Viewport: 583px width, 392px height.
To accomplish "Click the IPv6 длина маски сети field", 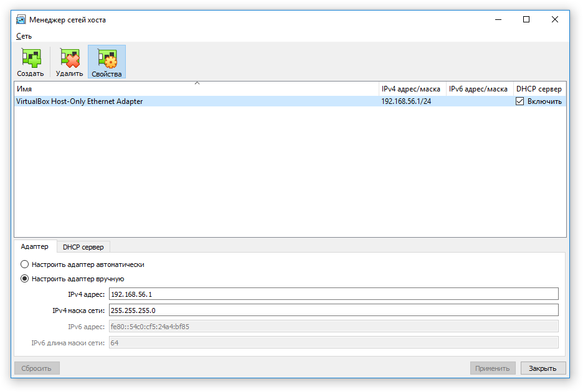I will [x=333, y=343].
